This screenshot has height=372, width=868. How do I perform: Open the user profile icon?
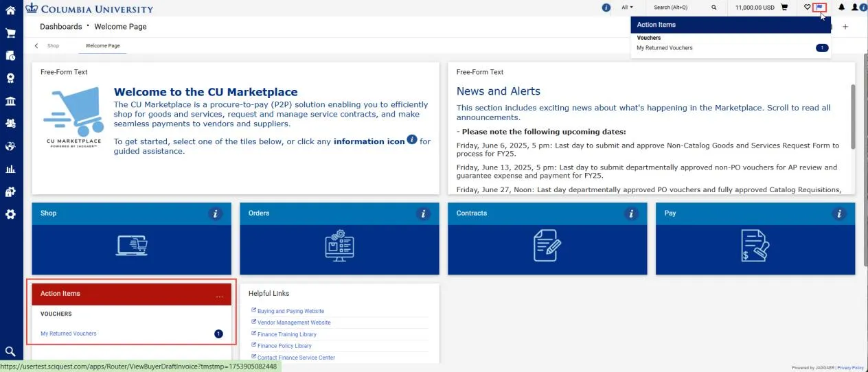click(855, 8)
